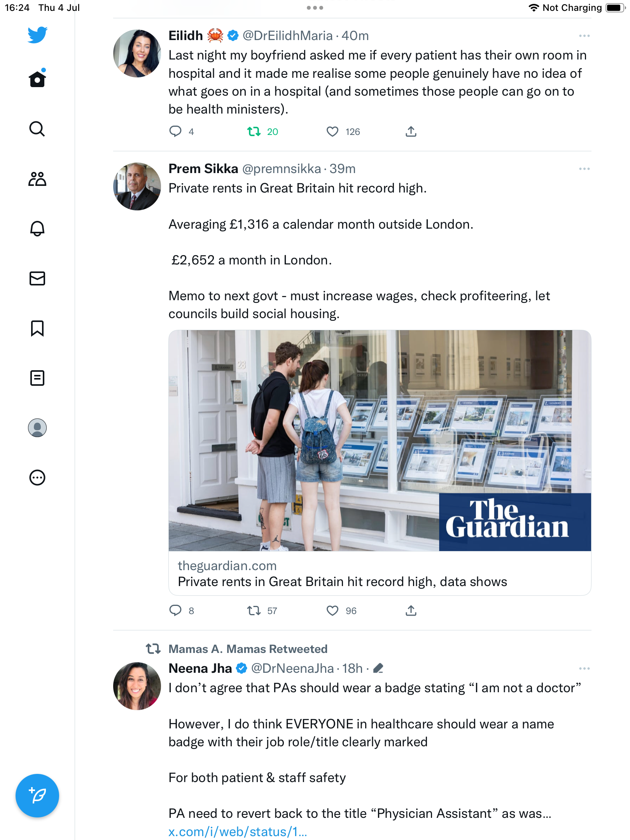630x840 pixels.
Task: Open more options on Eilidh's tweet
Action: click(584, 36)
